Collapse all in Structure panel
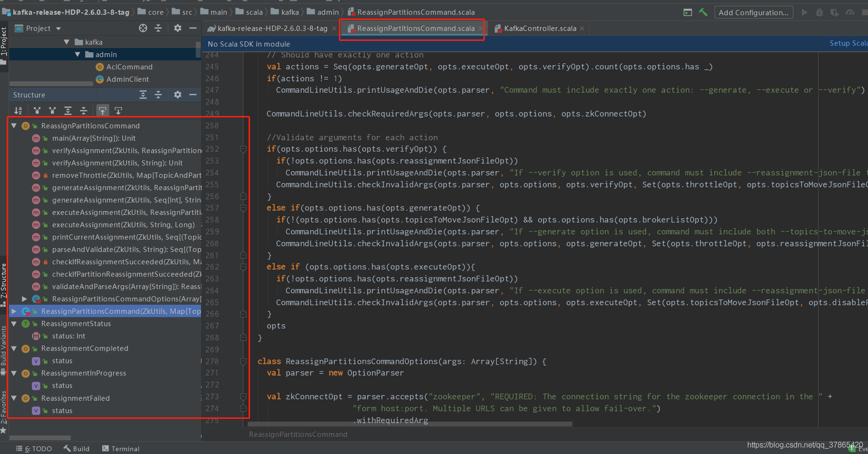Screen dimensions: 868x454 coord(158,95)
